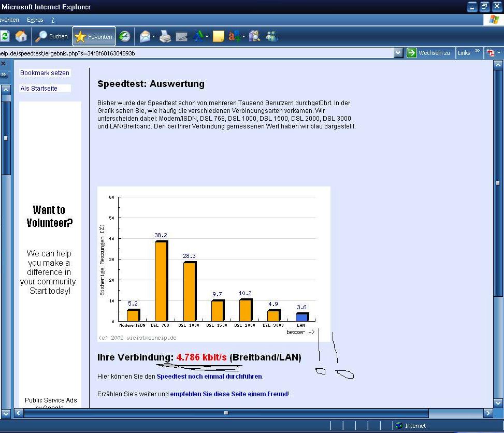Image resolution: width=504 pixels, height=433 pixels.
Task: Click the Internet zone globe icon
Action: point(399,426)
